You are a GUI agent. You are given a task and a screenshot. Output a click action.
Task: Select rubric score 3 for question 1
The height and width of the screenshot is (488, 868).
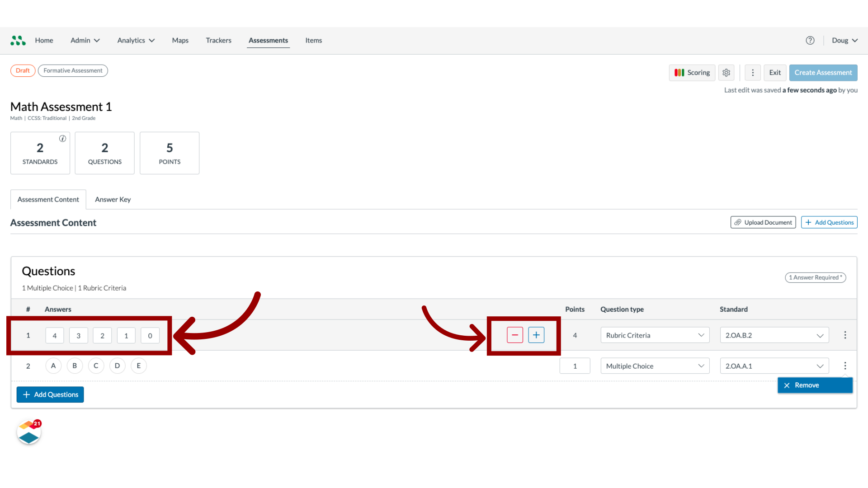79,336
